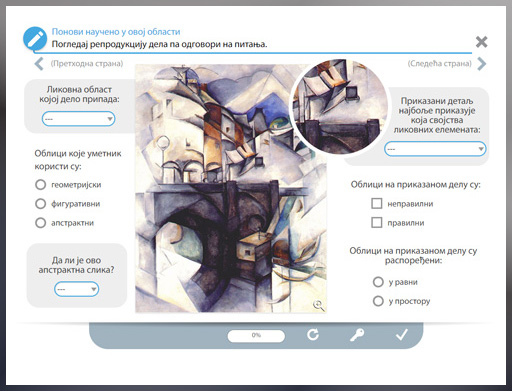Show answers with the key icon

pos(357,335)
